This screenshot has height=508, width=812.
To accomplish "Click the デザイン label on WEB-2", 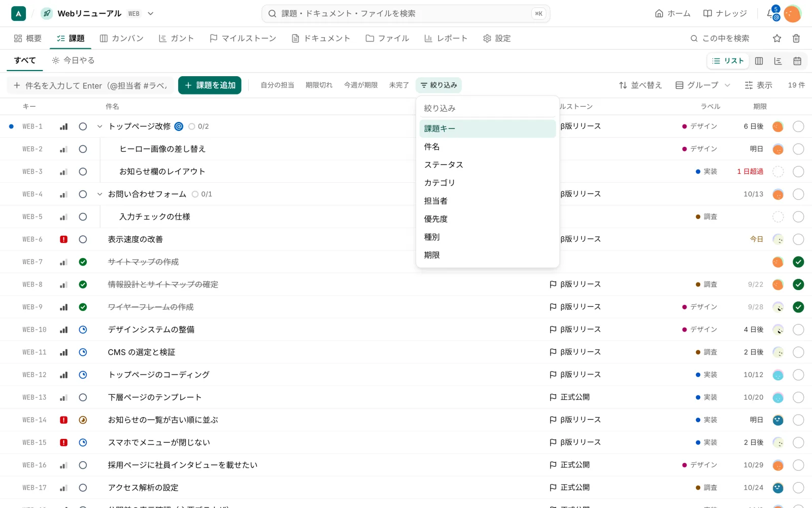I will pos(699,149).
